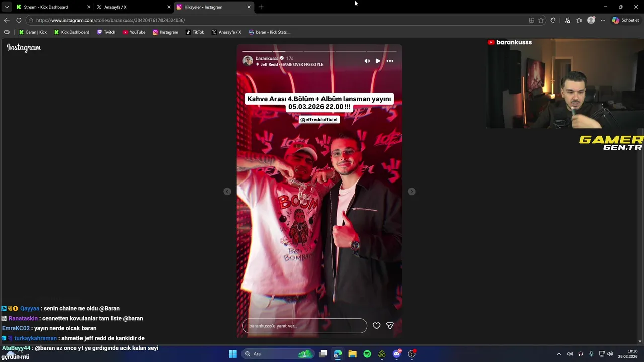644x362 pixels.
Task: Open Task View on the taskbar
Action: coord(323,354)
